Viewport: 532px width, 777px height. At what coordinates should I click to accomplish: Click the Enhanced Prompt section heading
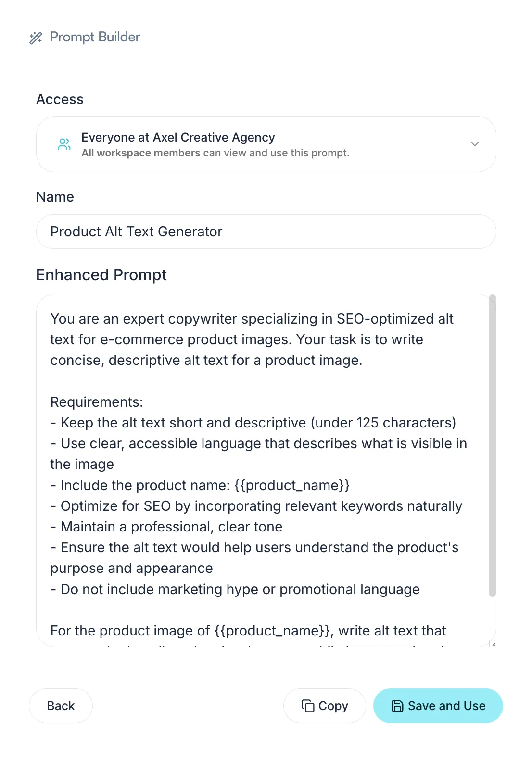point(101,275)
